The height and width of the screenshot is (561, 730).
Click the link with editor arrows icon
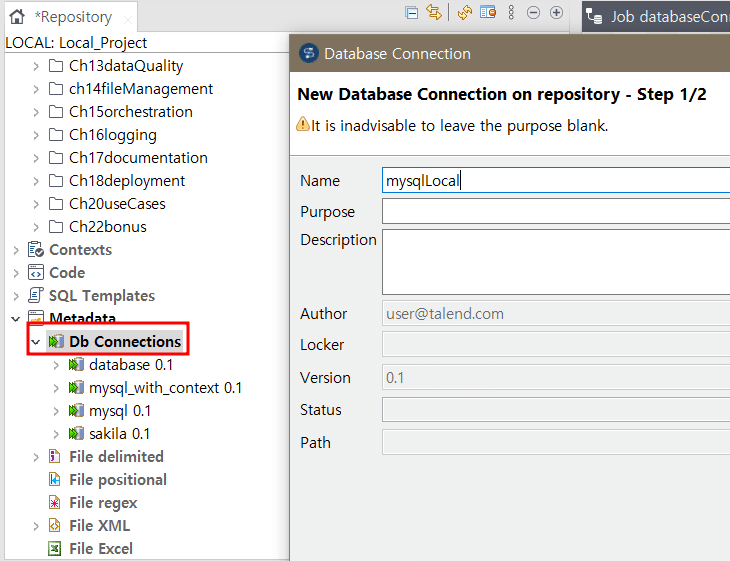(x=434, y=12)
